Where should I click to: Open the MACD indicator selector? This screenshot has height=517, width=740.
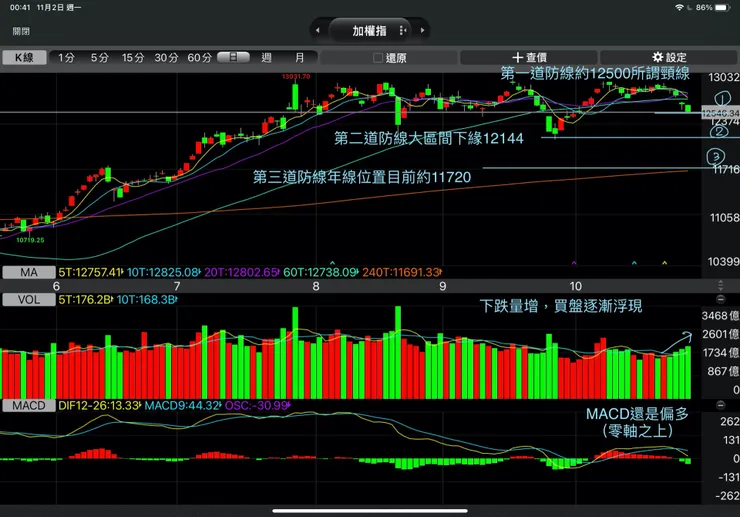click(29, 406)
